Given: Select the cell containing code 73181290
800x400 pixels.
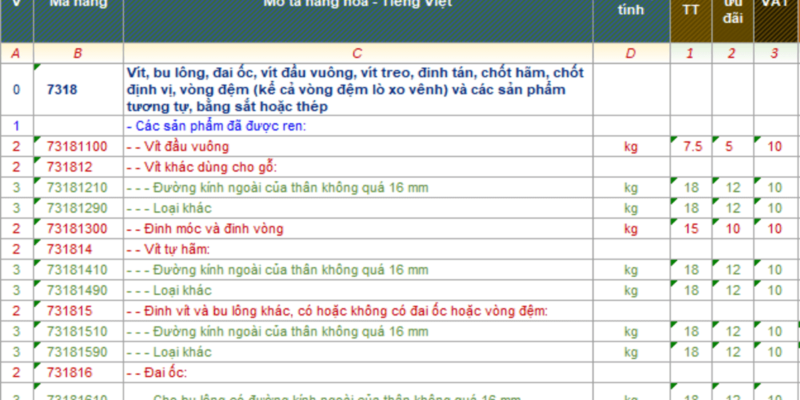Looking at the screenshot, I should [77, 208].
